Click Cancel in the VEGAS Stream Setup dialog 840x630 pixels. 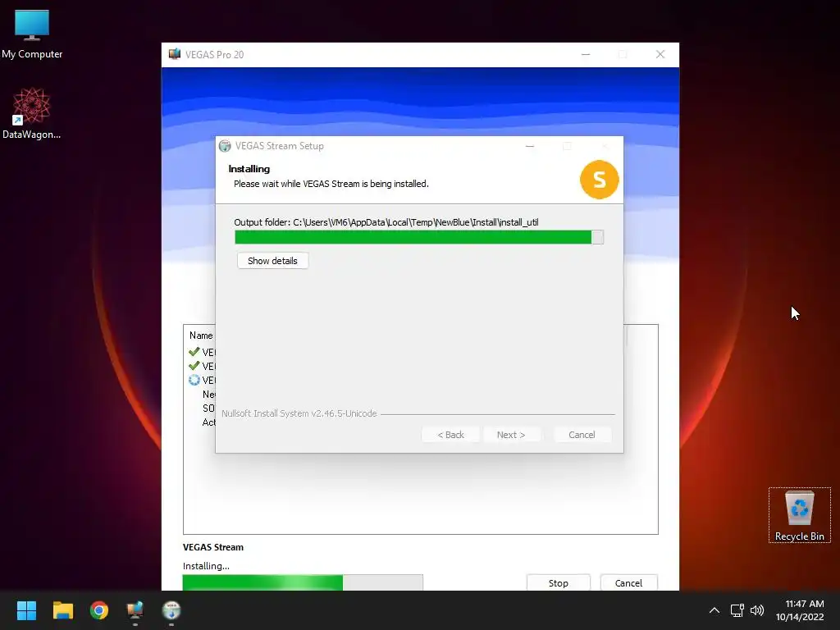[582, 435]
